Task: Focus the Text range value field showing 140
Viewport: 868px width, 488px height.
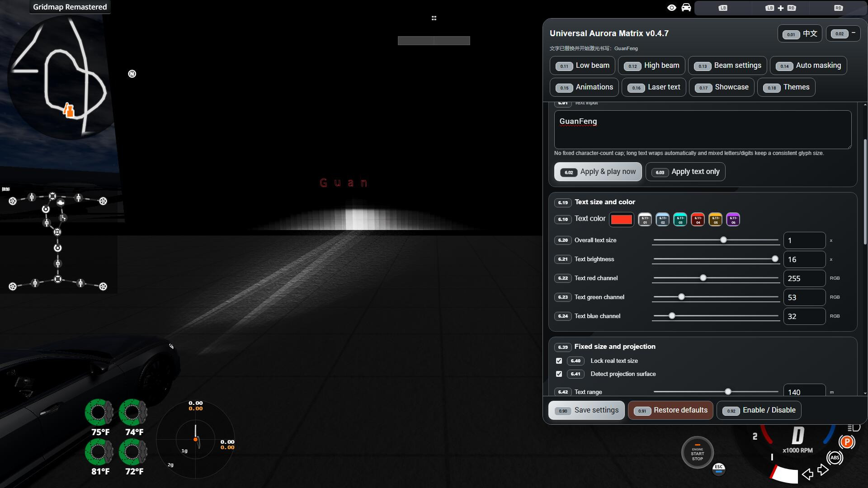Action: (x=804, y=390)
